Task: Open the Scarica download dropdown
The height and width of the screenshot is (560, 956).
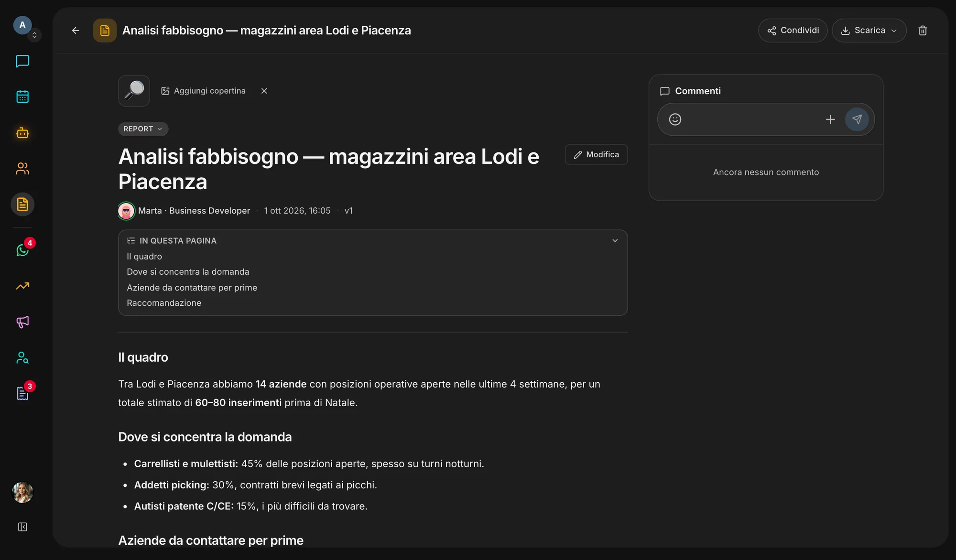Action: 869,30
